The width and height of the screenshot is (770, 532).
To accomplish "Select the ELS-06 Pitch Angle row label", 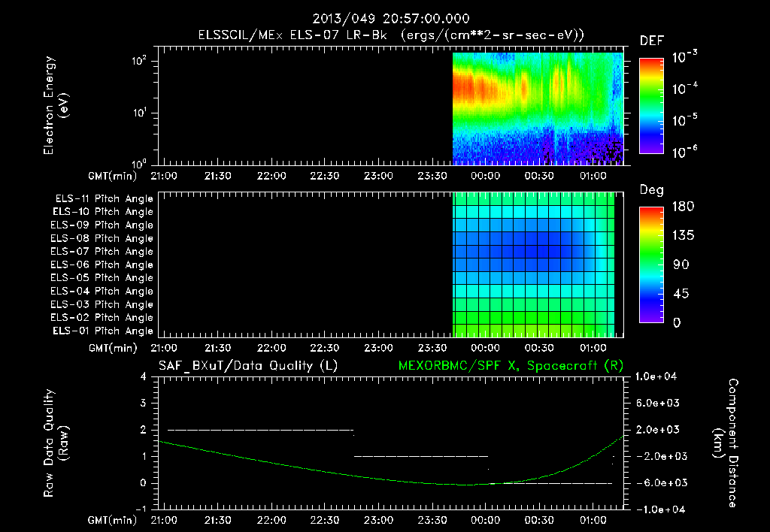I will (x=102, y=265).
